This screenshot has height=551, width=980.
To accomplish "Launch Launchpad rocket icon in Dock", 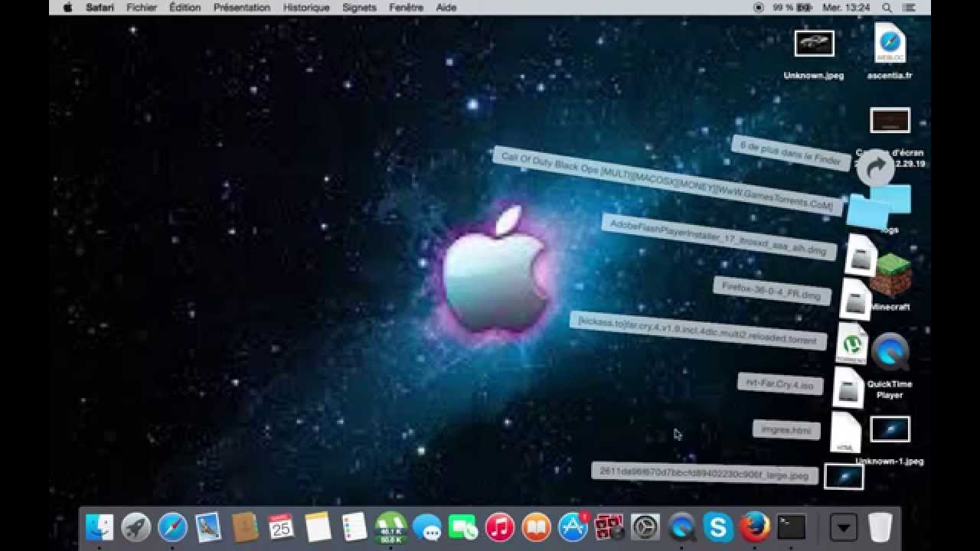I will pyautogui.click(x=136, y=527).
